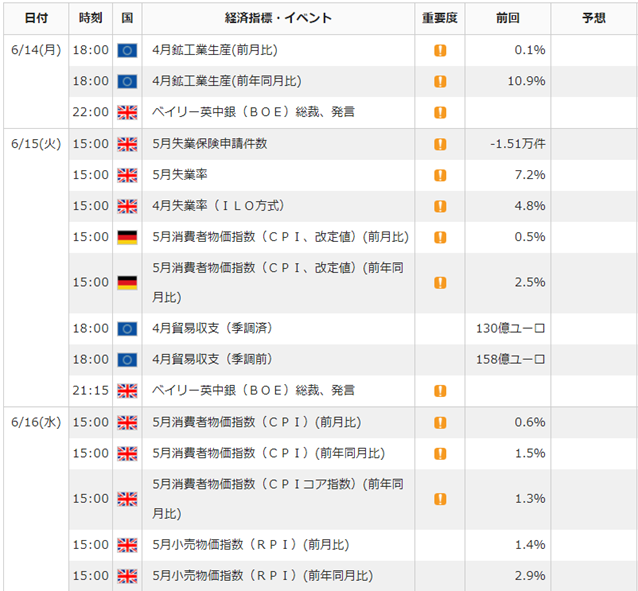The height and width of the screenshot is (591, 638).
Task: Click importance icon for 4月鉱工業生産(前月比)
Action: point(440,50)
